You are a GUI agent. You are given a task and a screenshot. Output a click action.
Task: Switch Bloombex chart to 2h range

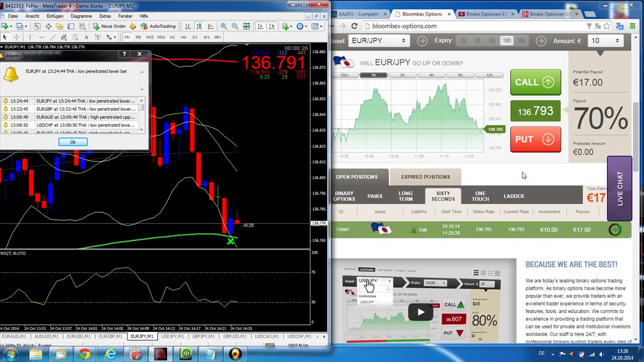(402, 75)
